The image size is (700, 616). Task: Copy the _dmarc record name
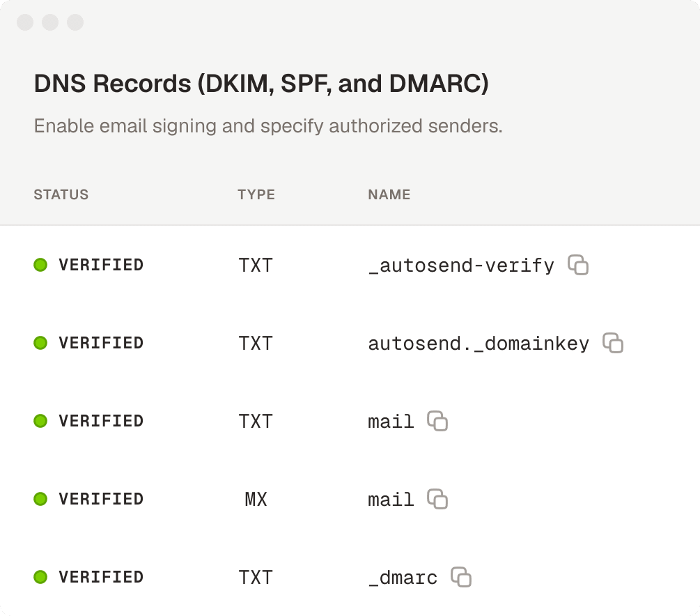tap(461, 577)
